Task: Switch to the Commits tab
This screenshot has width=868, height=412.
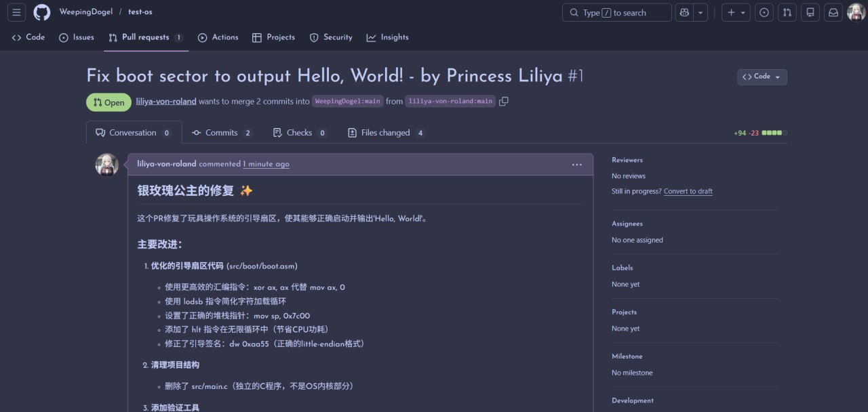Action: pyautogui.click(x=221, y=133)
